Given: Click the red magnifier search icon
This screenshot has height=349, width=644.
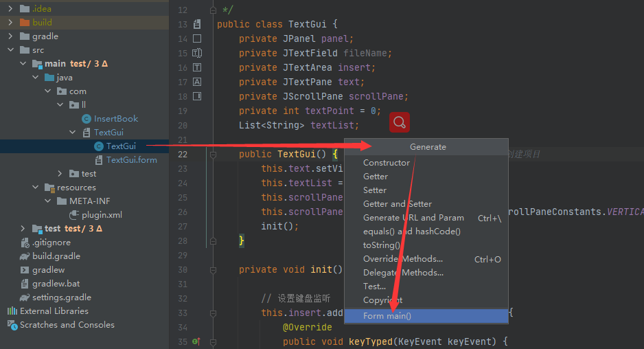Looking at the screenshot, I should click(x=399, y=122).
